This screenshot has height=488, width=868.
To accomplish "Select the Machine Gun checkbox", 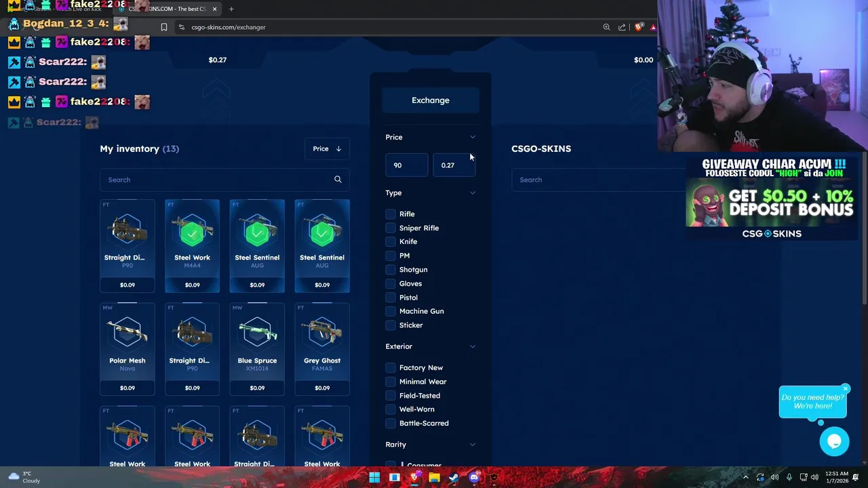I will click(391, 311).
